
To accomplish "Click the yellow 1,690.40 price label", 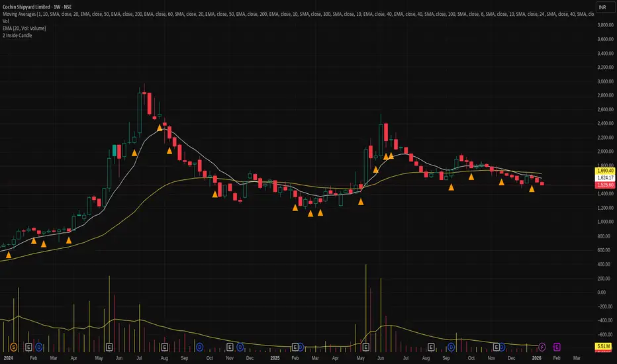I will (x=605, y=171).
